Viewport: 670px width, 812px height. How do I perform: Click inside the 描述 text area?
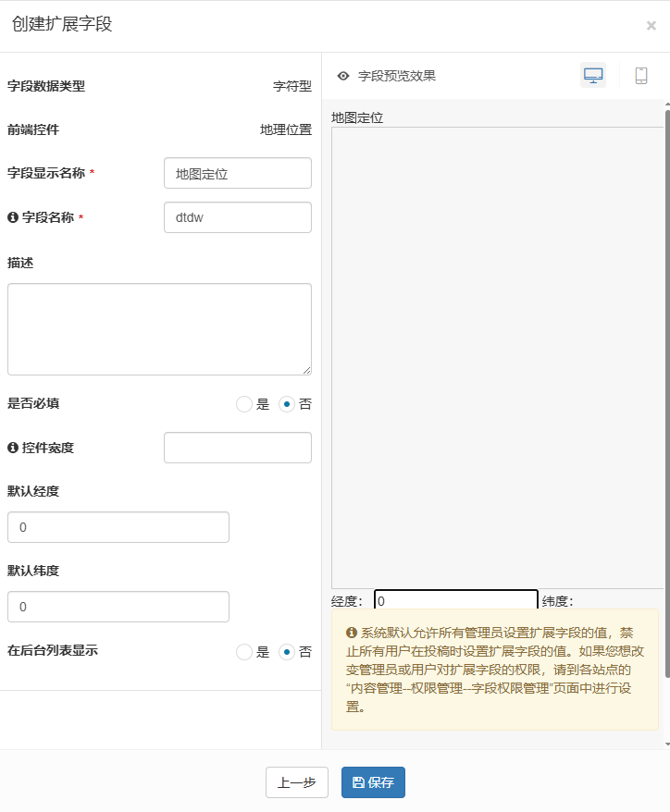pyautogui.click(x=159, y=328)
